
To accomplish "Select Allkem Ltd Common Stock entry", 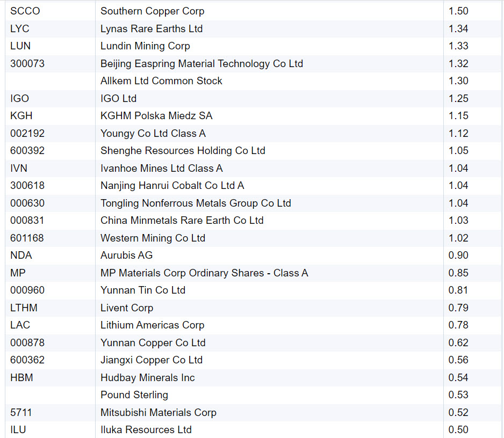I will (161, 81).
